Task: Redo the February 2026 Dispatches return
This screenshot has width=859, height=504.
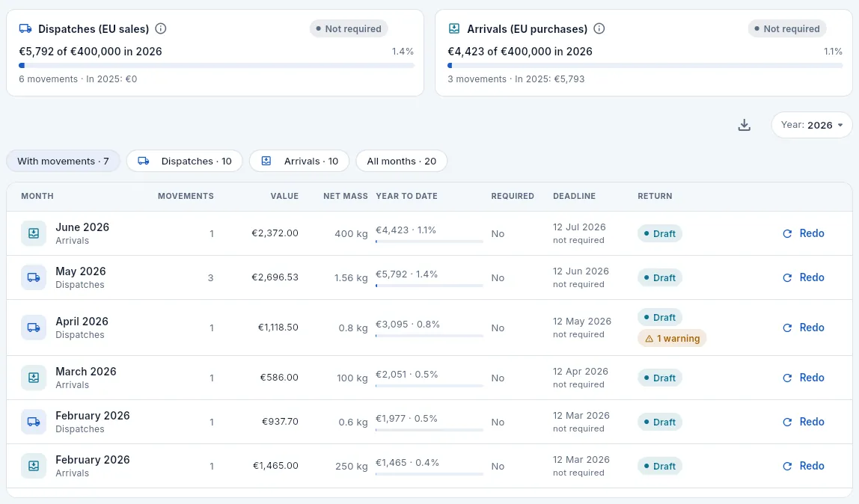Action: tap(804, 422)
